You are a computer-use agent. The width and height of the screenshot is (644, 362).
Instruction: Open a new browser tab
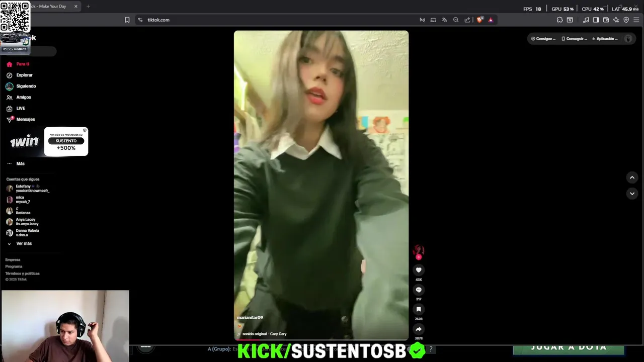coord(88,7)
